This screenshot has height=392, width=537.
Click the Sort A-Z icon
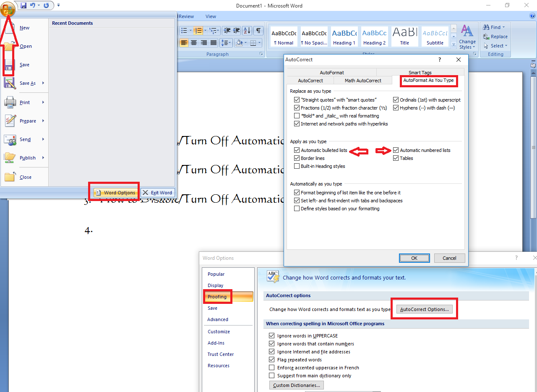(x=247, y=30)
